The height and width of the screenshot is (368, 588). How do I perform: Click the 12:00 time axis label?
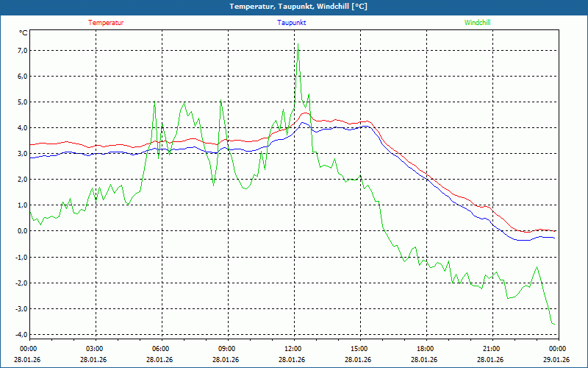tap(293, 349)
